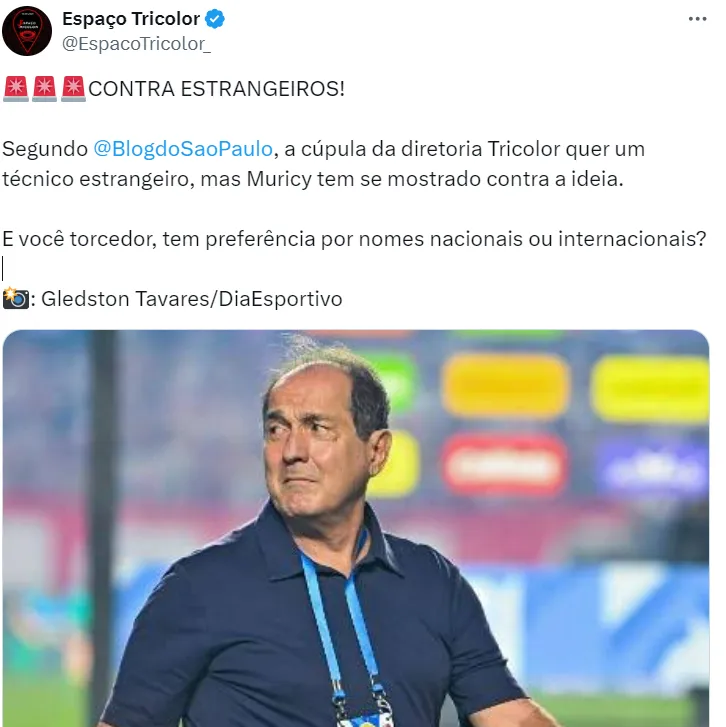Viewport: 726px width, 727px height.
Task: Click the third red siren emoji
Action: click(x=73, y=89)
